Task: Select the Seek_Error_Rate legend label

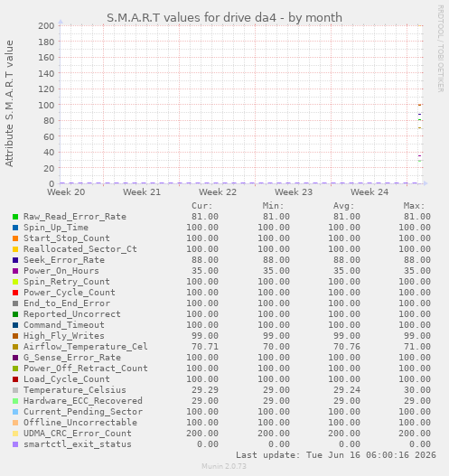Action: pyautogui.click(x=64, y=260)
